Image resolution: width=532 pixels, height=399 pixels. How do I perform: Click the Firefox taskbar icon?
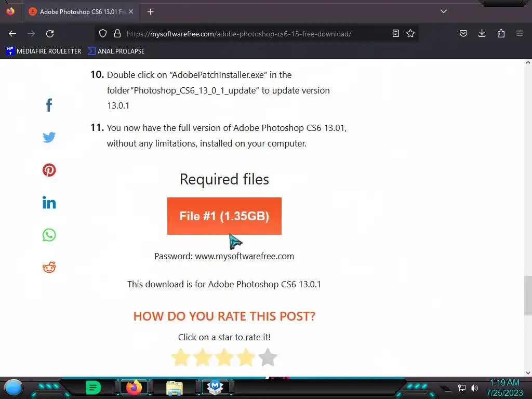pos(134,388)
